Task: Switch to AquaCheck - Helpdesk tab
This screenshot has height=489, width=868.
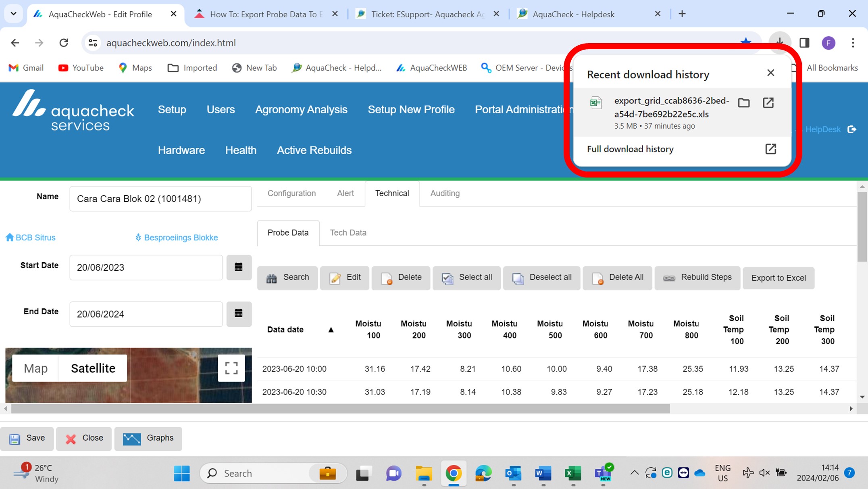Action: pos(589,14)
